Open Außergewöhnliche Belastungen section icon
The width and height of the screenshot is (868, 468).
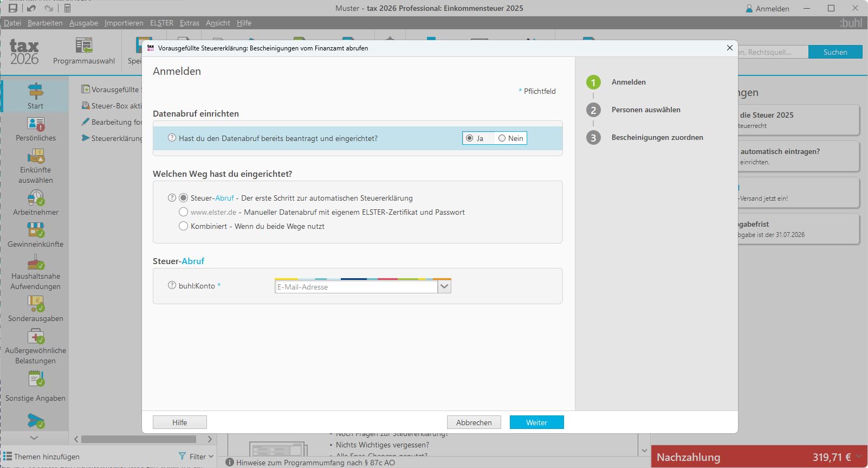tap(36, 336)
